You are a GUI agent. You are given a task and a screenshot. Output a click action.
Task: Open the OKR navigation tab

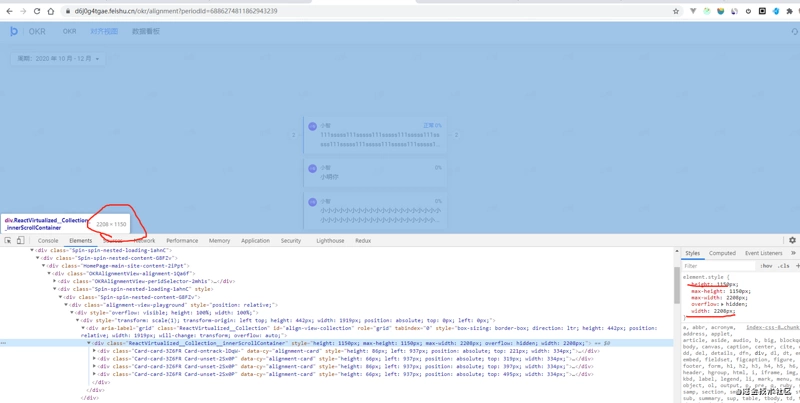point(69,31)
